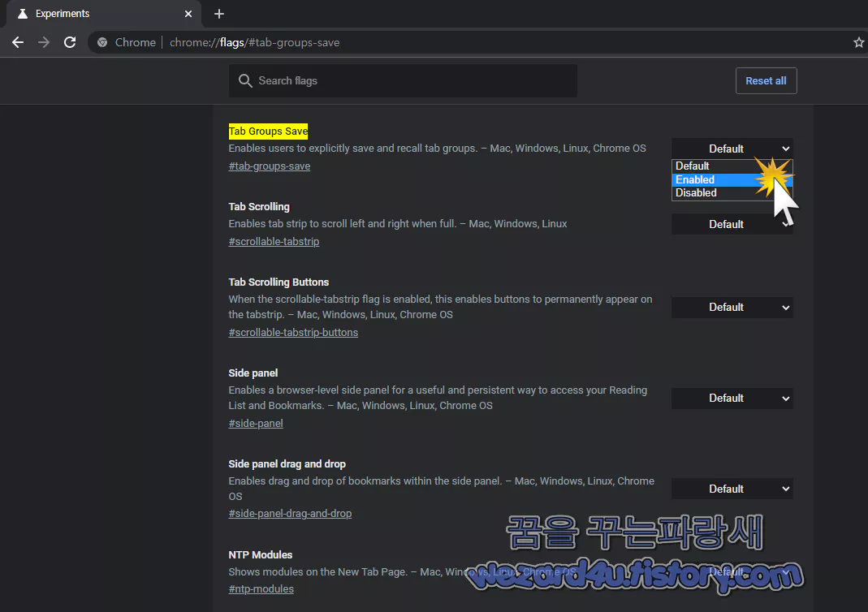Viewport: 868px width, 612px height.
Task: Click the Tab Scrolling description text
Action: point(398,223)
